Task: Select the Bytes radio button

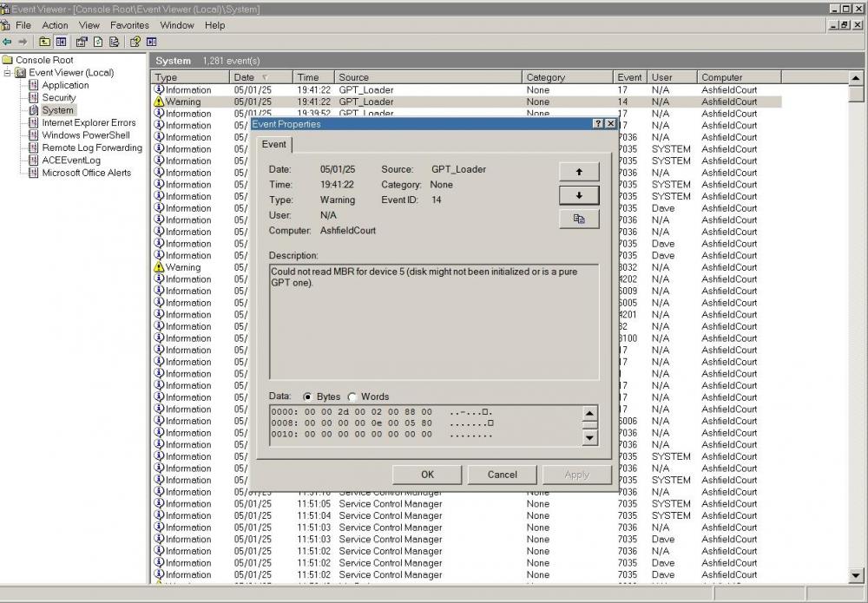Action: point(308,397)
